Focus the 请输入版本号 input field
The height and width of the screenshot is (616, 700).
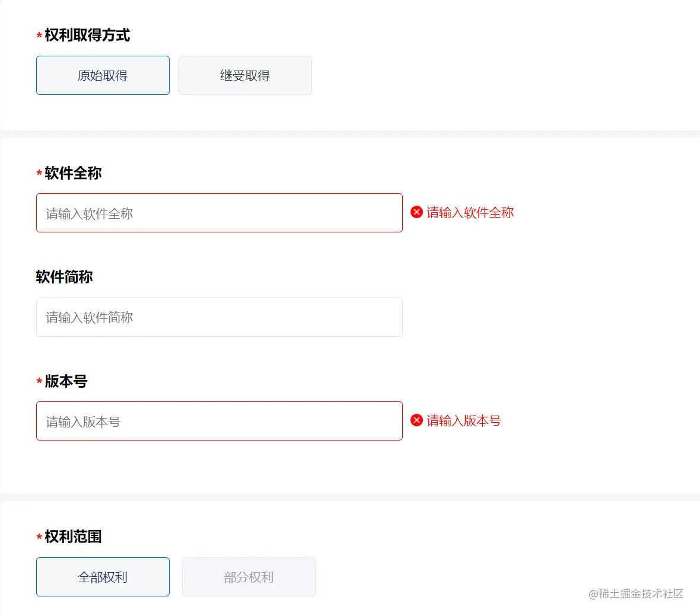coord(219,421)
